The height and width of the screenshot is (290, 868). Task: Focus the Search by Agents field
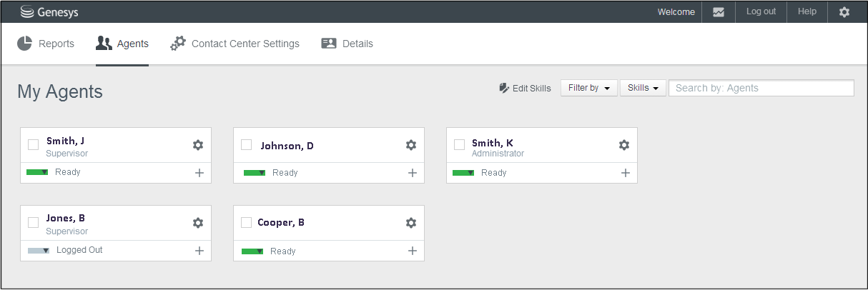(761, 88)
